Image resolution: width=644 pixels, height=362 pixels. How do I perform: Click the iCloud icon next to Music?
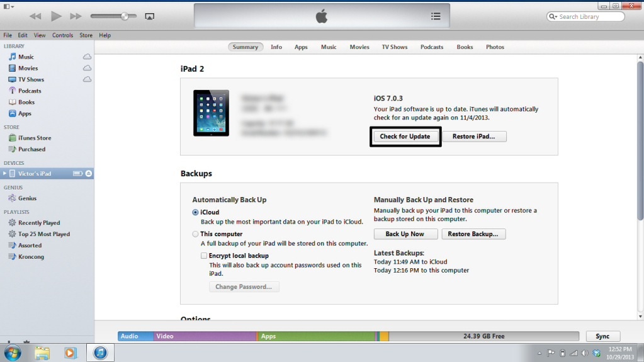(x=87, y=57)
